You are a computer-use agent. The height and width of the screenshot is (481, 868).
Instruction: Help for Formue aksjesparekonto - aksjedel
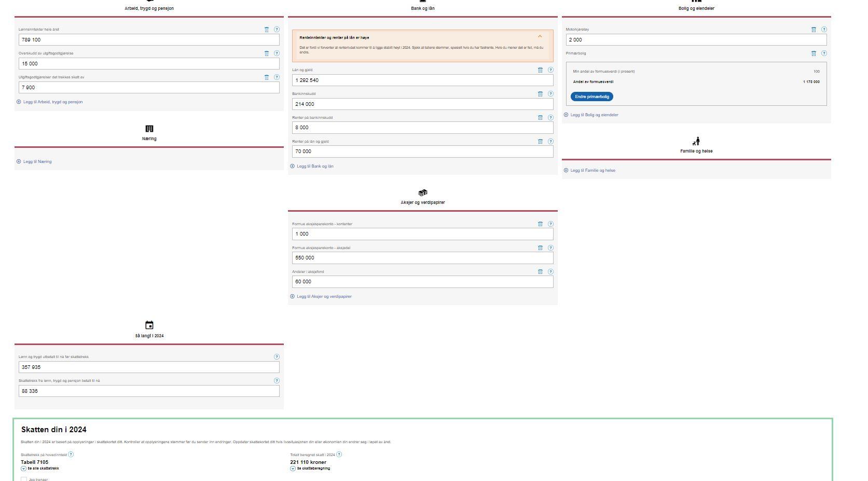click(550, 248)
